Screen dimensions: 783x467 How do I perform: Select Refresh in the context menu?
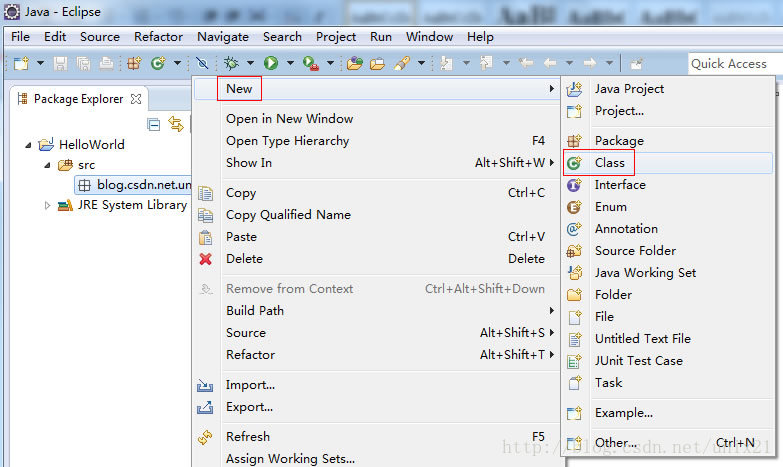(x=376, y=437)
